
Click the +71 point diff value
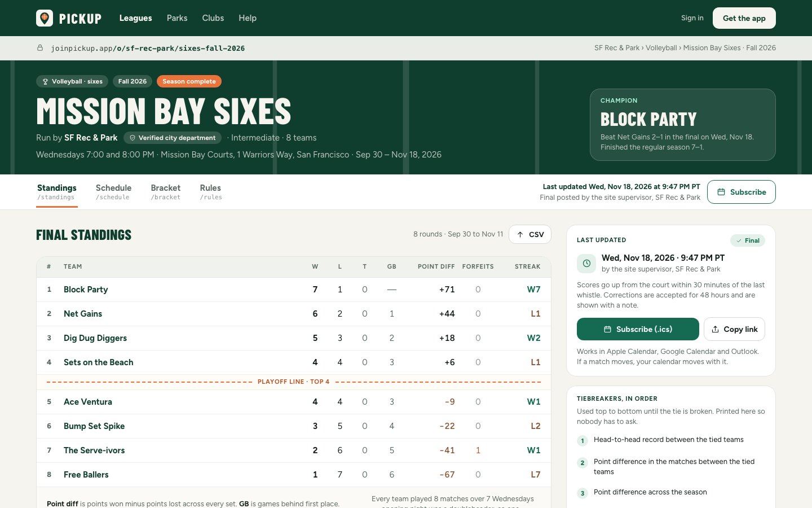point(447,290)
